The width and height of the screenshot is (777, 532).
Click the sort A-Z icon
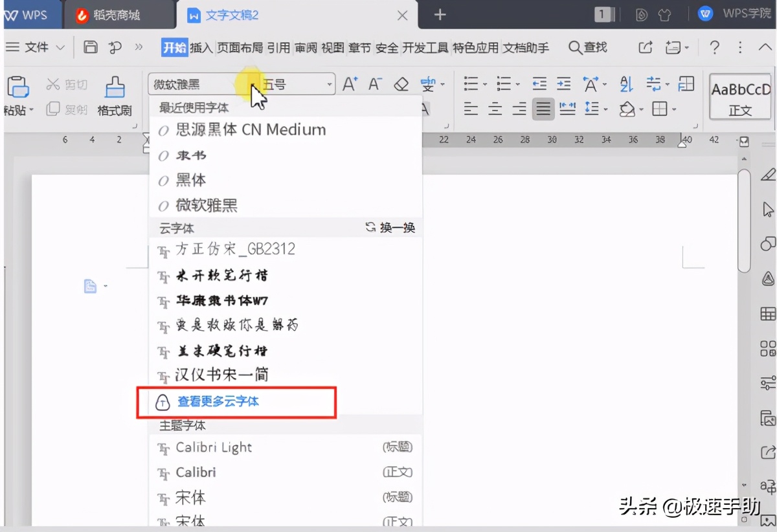[x=626, y=84]
